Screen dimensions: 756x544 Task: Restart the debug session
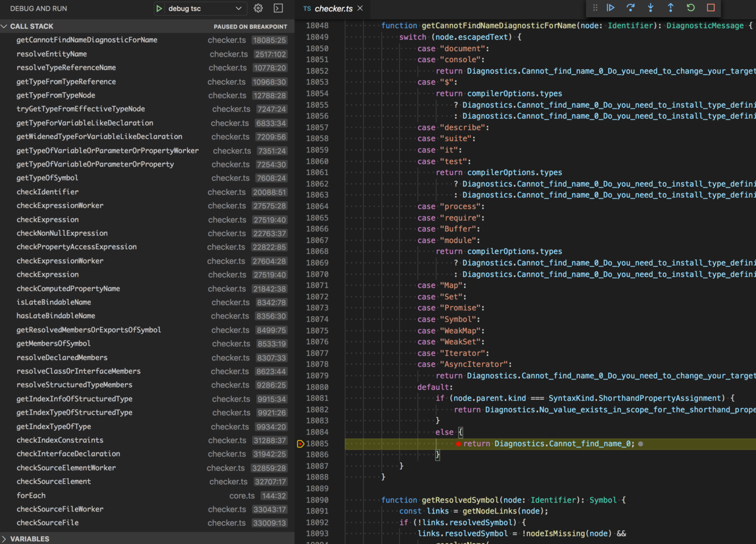click(x=691, y=8)
